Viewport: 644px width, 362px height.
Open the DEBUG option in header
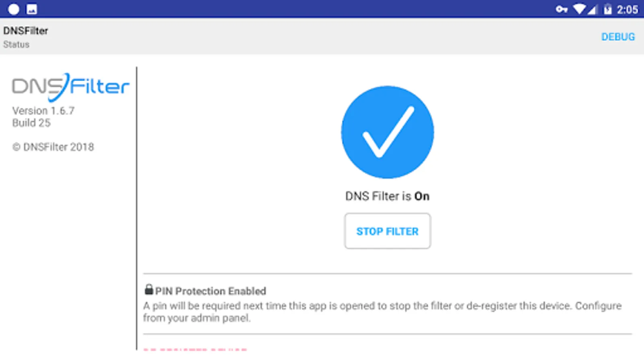618,37
